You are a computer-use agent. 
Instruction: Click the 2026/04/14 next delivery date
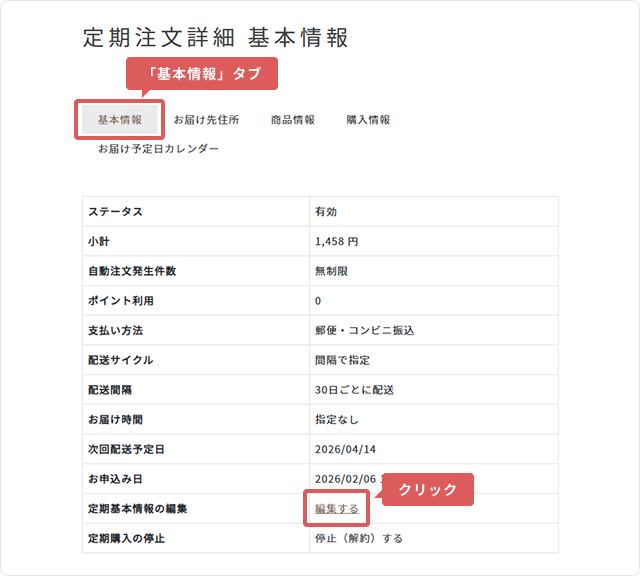[347, 449]
